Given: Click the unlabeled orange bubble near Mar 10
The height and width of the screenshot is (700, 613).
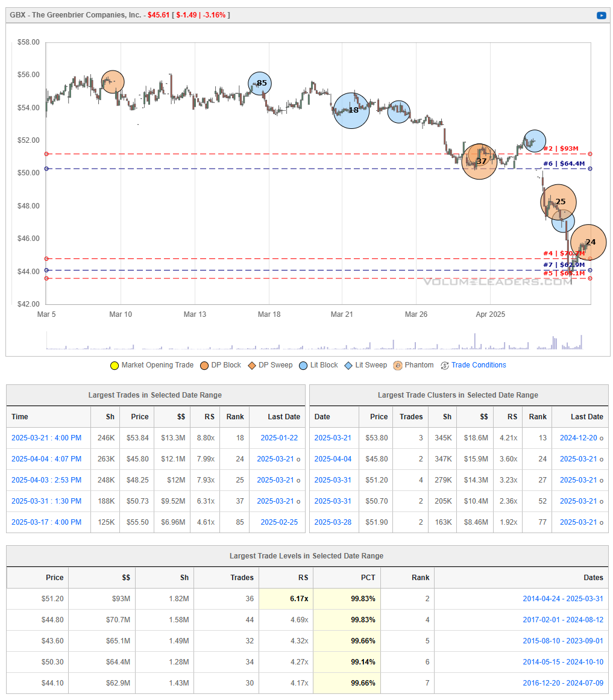Looking at the screenshot, I should pos(113,82).
